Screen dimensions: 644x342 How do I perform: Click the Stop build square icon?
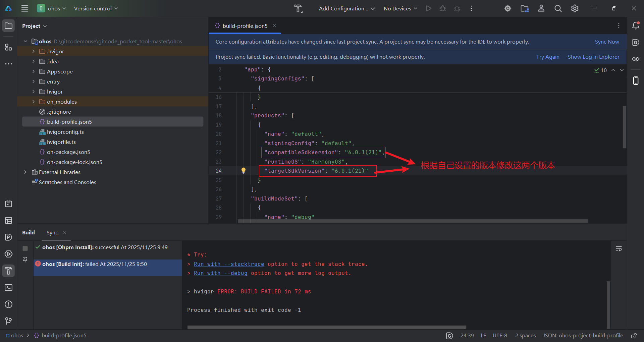pos(25,248)
